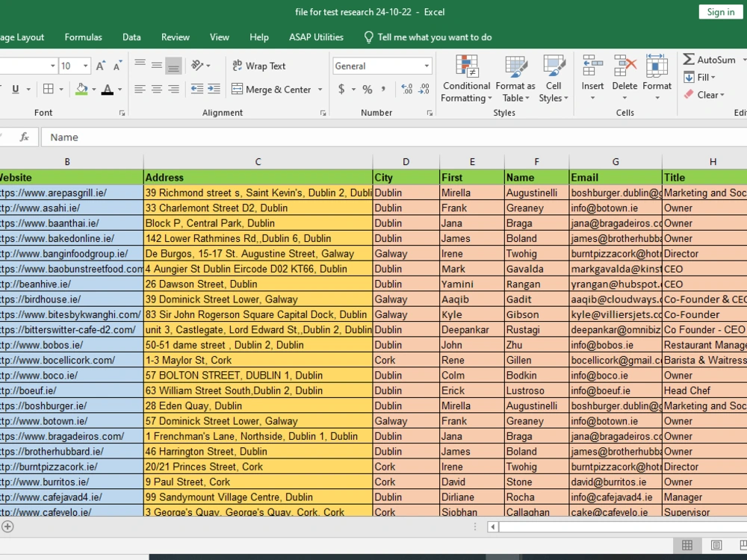
Task: Click the Sign in button
Action: 719,11
